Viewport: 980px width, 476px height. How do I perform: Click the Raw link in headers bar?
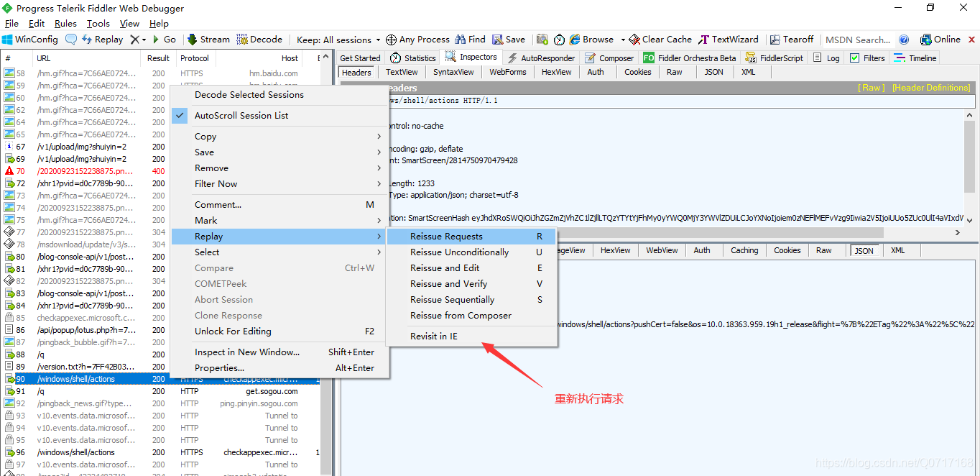872,88
